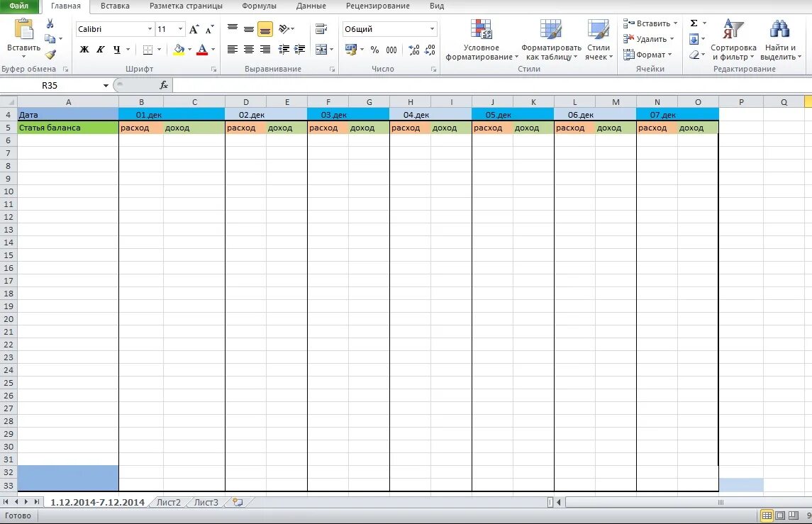Align text right

(x=265, y=50)
